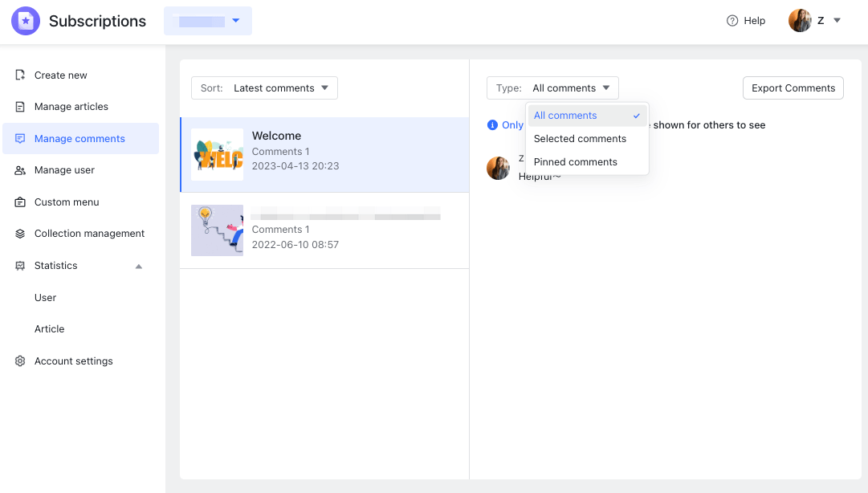Click the Manage comments speech icon
The width and height of the screenshot is (868, 493).
pos(20,138)
